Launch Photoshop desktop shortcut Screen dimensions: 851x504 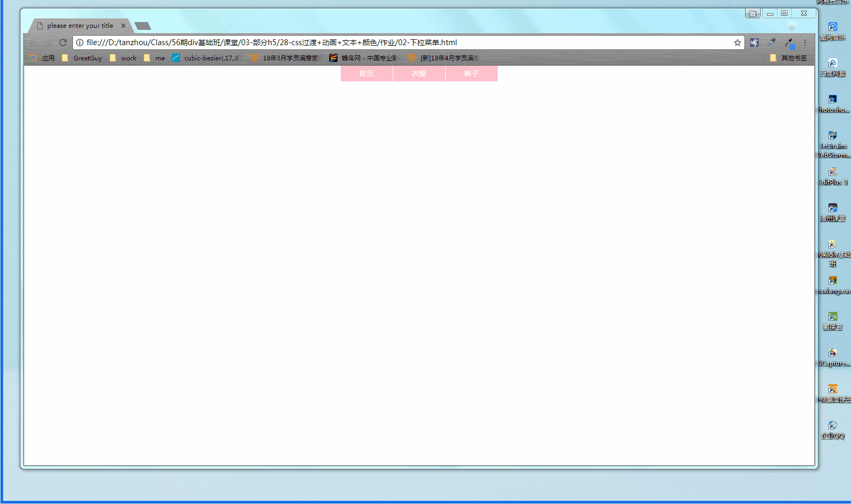(834, 103)
